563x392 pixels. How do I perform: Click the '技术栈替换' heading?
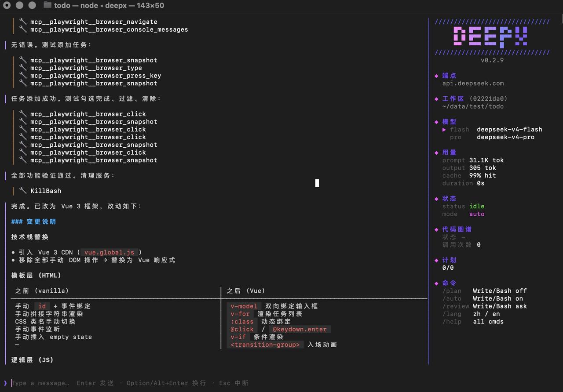point(30,237)
